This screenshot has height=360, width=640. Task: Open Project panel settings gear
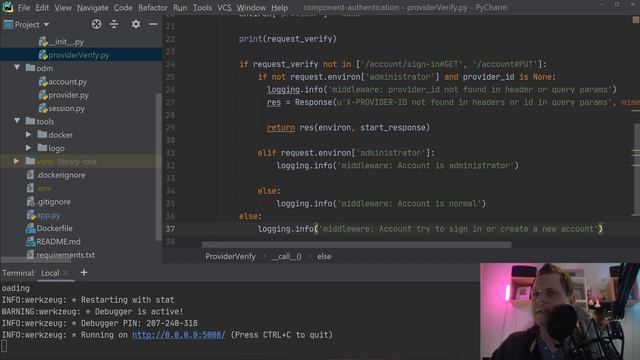coord(136,24)
